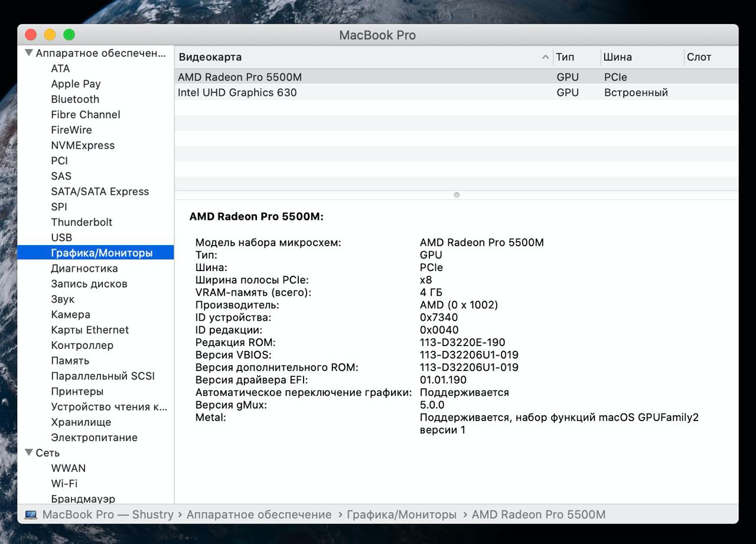Select the AMD Radeon Pro 5500M row
The width and height of the screenshot is (756, 544).
(x=456, y=77)
